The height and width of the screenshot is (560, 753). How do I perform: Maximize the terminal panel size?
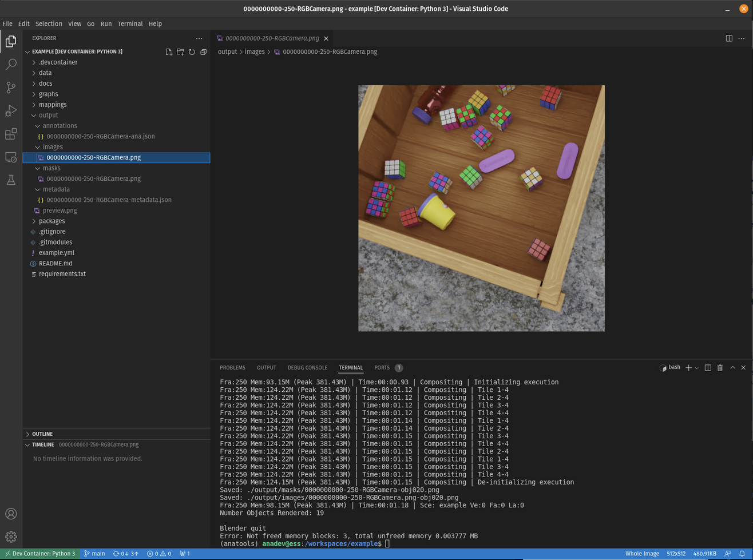732,368
